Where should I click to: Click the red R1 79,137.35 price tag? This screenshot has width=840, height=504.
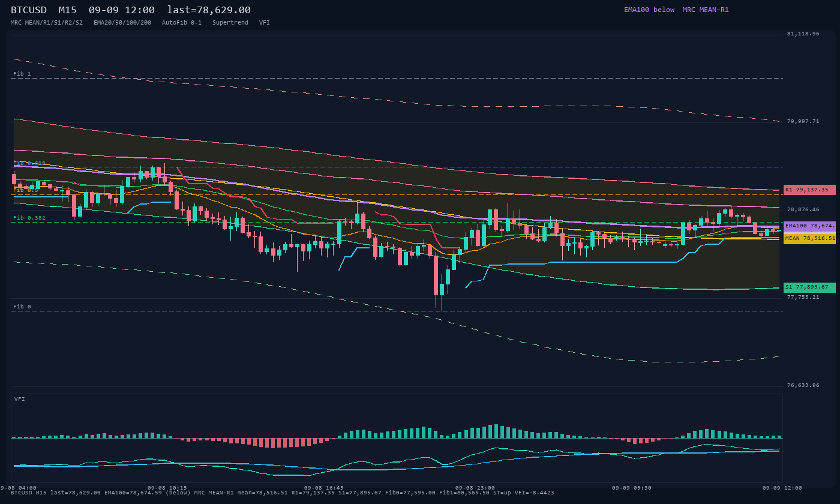pyautogui.click(x=809, y=190)
